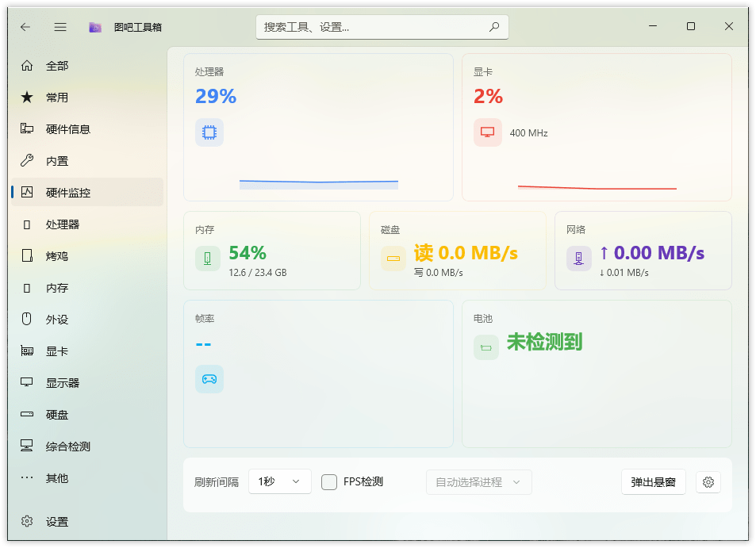Viewport: 756px width, 548px height.
Task: Click the purple network icon in 网络 card
Action: click(579, 259)
